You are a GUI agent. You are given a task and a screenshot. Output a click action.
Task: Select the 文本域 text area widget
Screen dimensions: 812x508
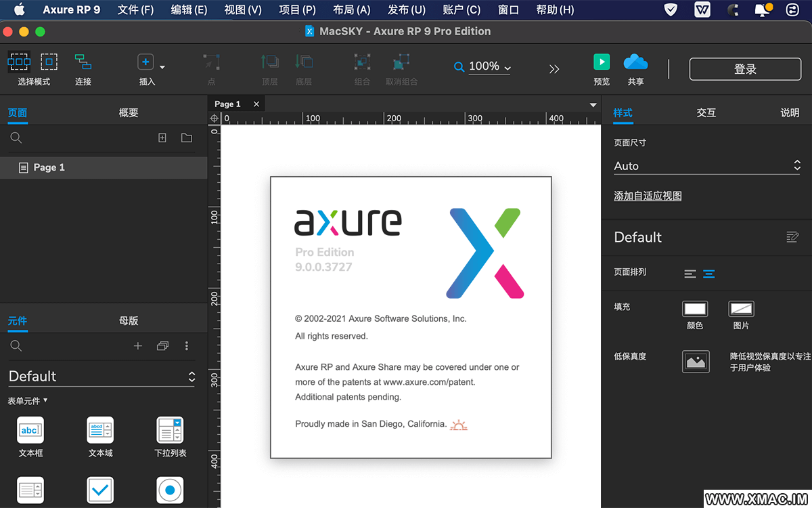(100, 430)
